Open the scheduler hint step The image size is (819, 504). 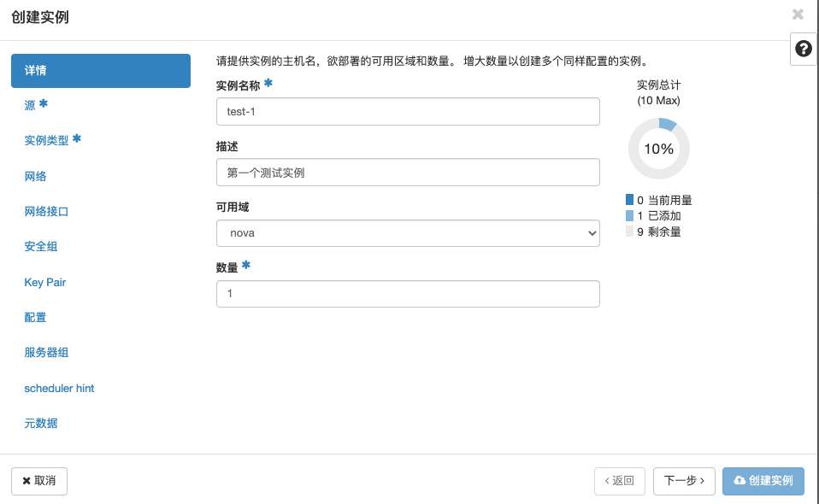pyautogui.click(x=59, y=388)
